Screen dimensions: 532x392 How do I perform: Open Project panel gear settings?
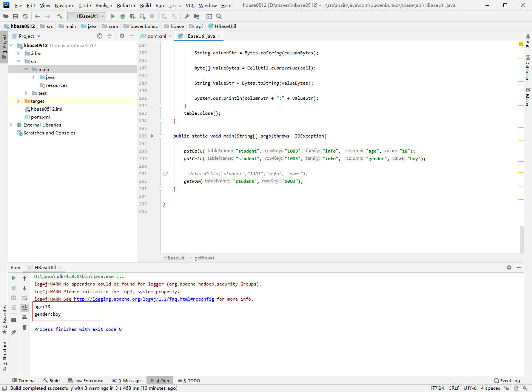click(x=122, y=36)
